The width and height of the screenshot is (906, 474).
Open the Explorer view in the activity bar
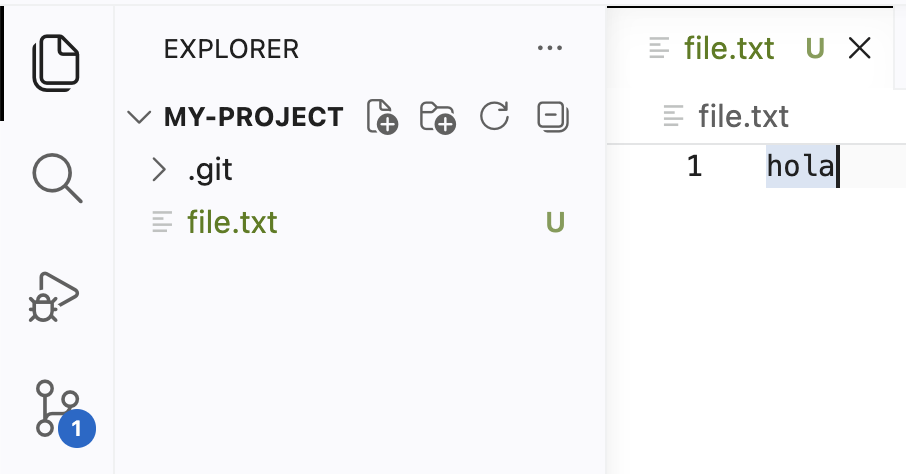coord(56,62)
